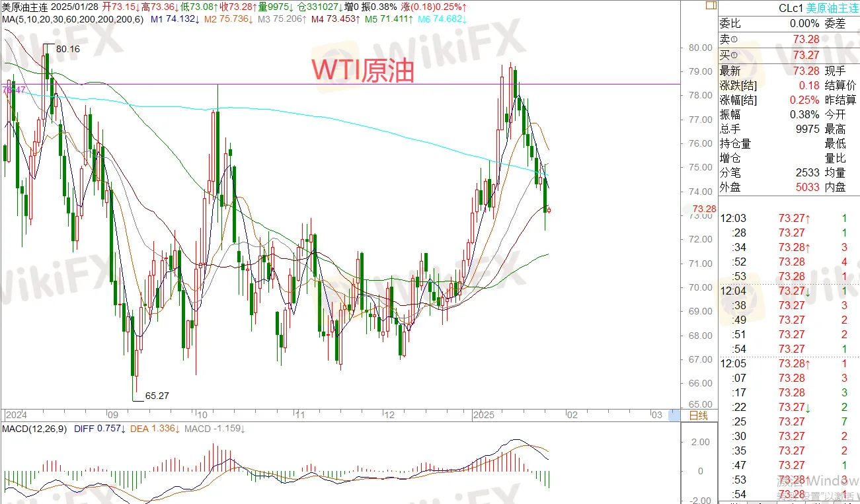Click the MACD -1.159 value
This screenshot has width=860, height=504.
click(215, 429)
